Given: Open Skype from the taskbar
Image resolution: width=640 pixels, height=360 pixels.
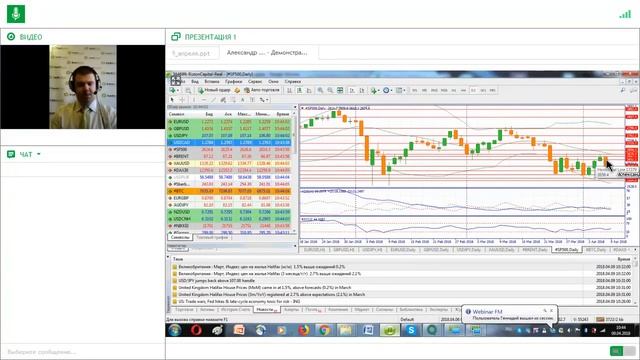Looking at the screenshot, I should [411, 330].
